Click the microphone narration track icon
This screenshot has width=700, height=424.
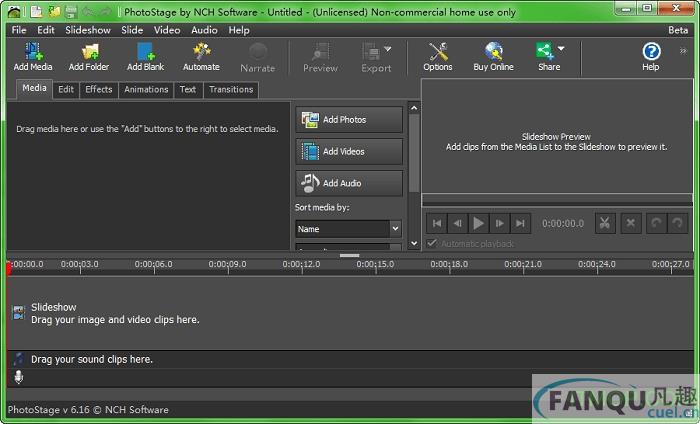[x=19, y=377]
